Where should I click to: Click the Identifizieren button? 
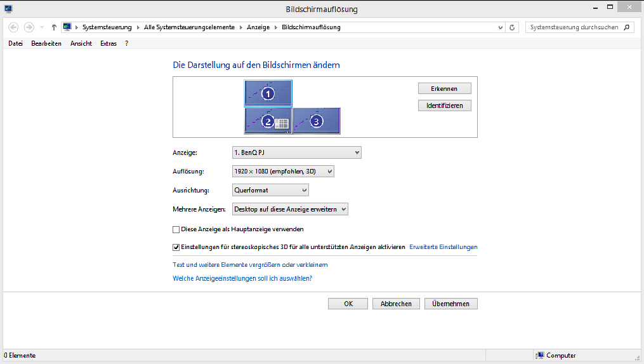coord(444,105)
